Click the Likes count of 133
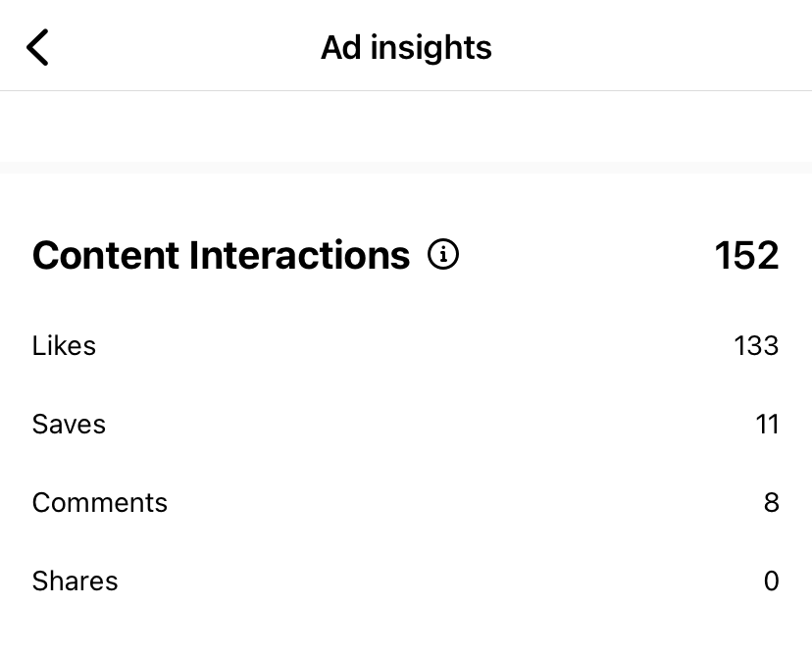Screen dimensions: 812x656 click(x=755, y=345)
